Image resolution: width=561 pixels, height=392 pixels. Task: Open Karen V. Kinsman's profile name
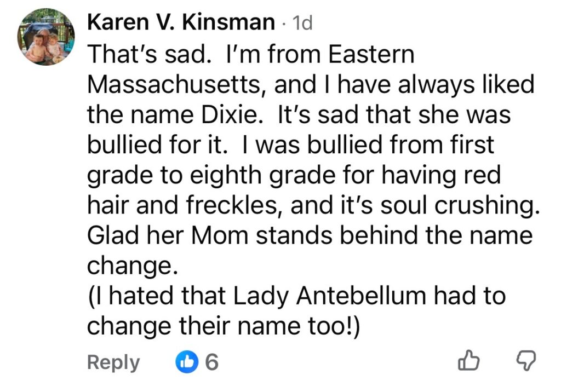pyautogui.click(x=181, y=22)
